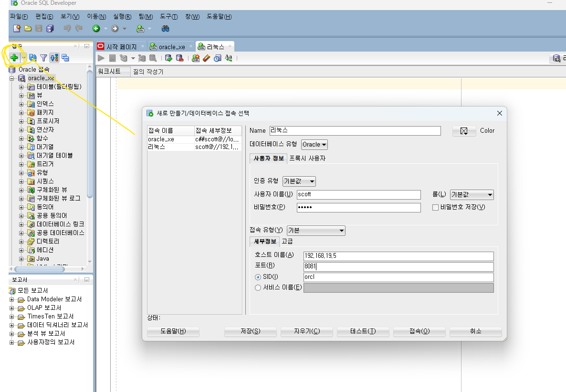This screenshot has height=392, width=566.
Task: Click the Aa change case icon
Action: point(229,58)
